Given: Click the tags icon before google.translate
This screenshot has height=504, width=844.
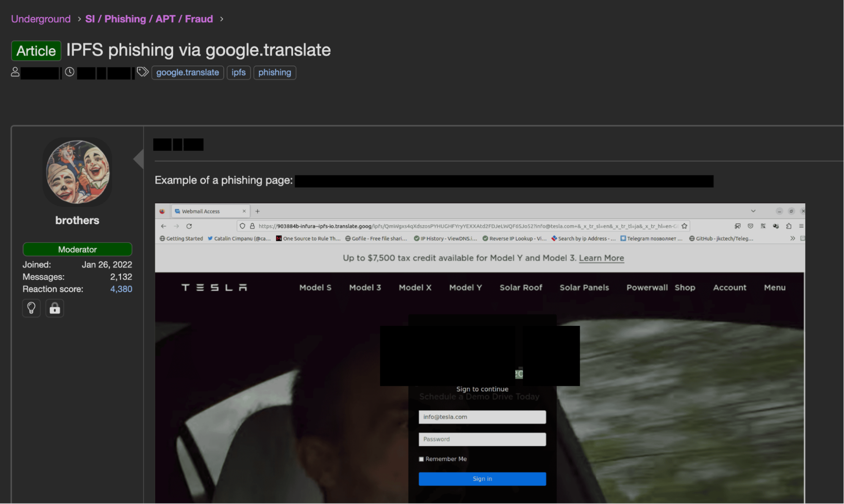Looking at the screenshot, I should click(x=143, y=72).
